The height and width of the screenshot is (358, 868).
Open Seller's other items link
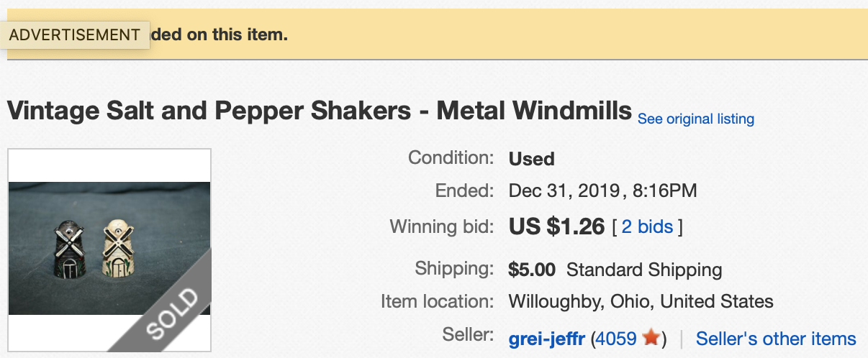[776, 339]
